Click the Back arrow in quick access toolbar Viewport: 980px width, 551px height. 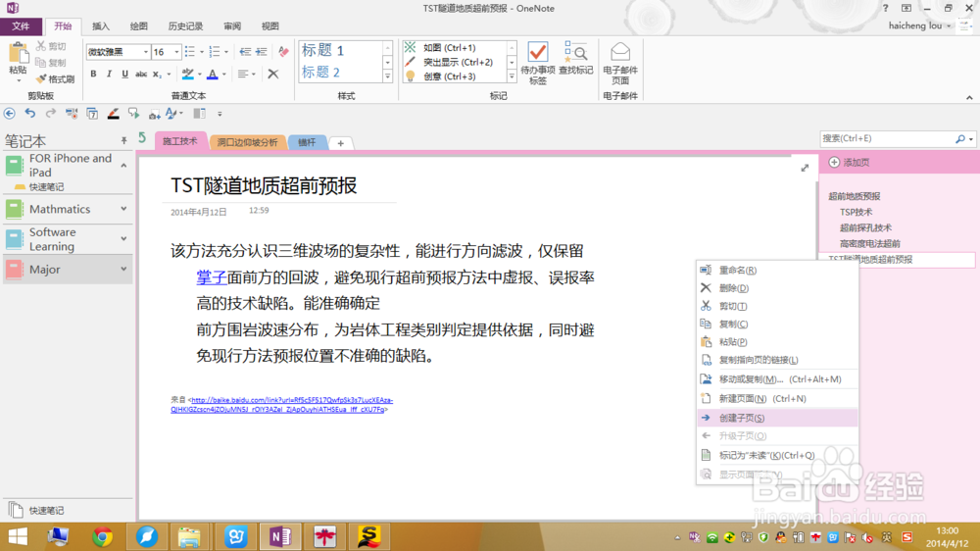(10, 113)
